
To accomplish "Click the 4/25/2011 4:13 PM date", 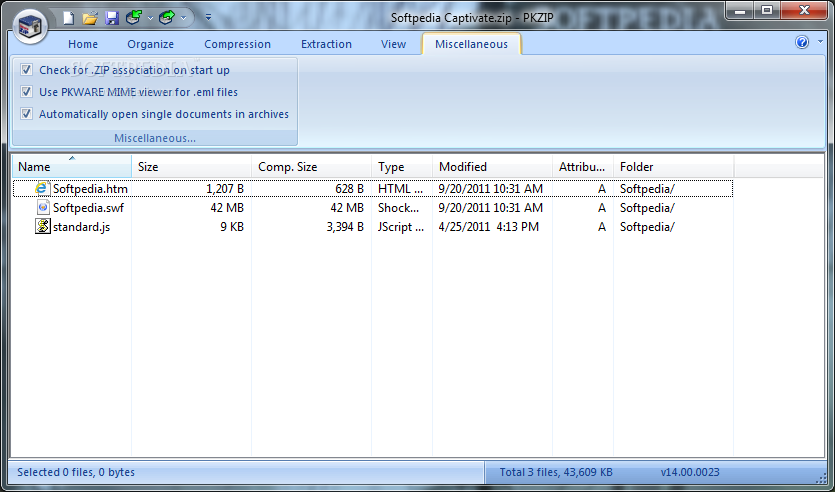I will 489,227.
